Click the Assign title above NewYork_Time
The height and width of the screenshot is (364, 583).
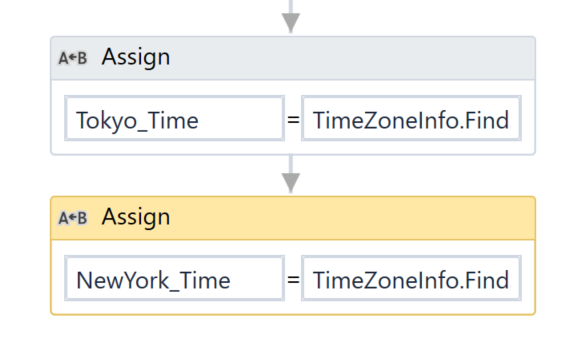(x=136, y=218)
